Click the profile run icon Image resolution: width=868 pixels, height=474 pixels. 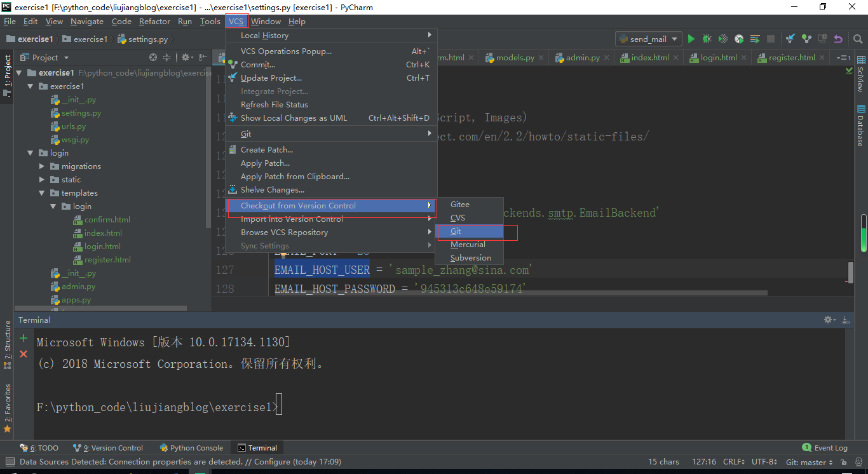tap(739, 39)
